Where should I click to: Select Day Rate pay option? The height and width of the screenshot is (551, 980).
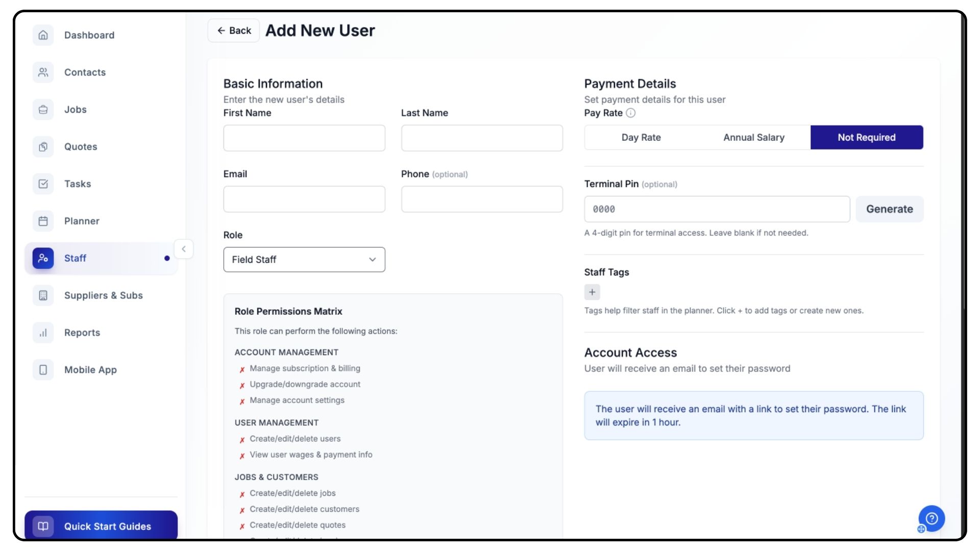pos(641,138)
